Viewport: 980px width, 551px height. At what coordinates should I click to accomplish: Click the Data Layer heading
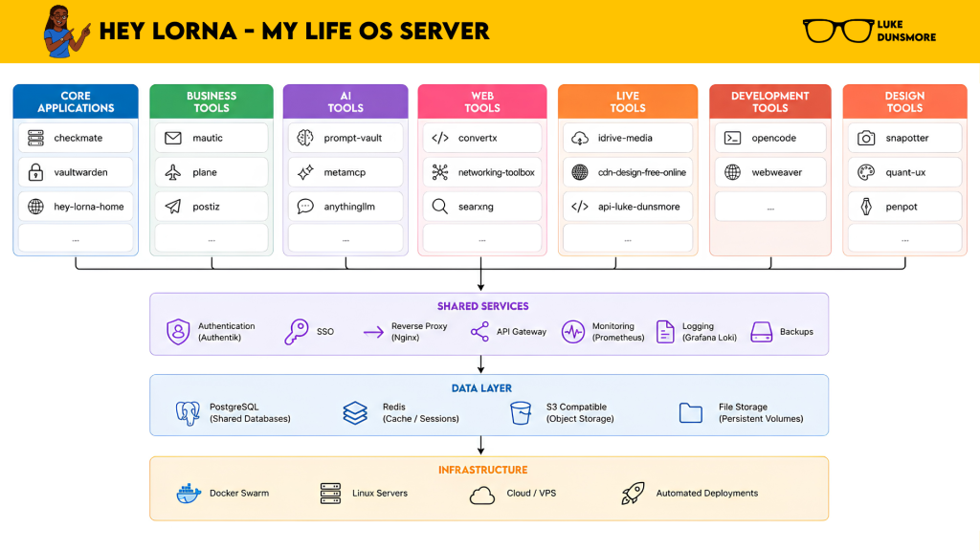[482, 388]
